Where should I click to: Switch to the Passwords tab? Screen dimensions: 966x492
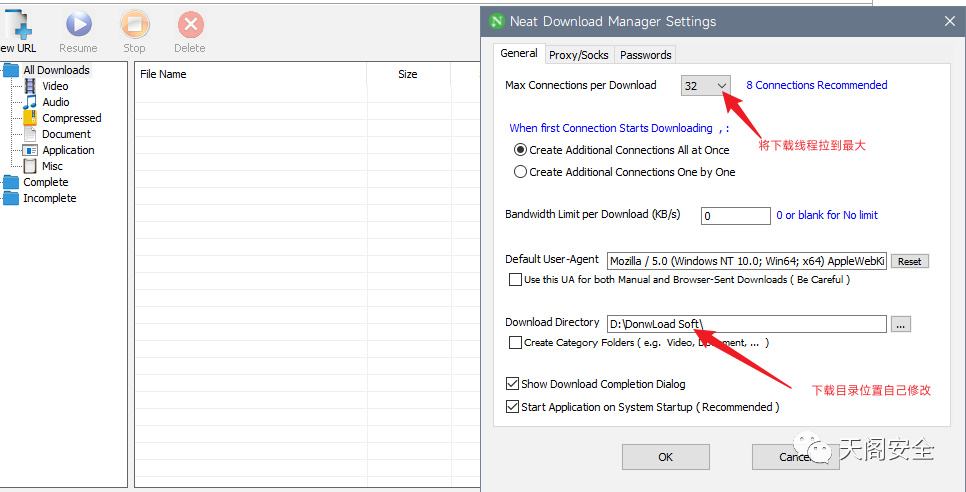pyautogui.click(x=646, y=55)
